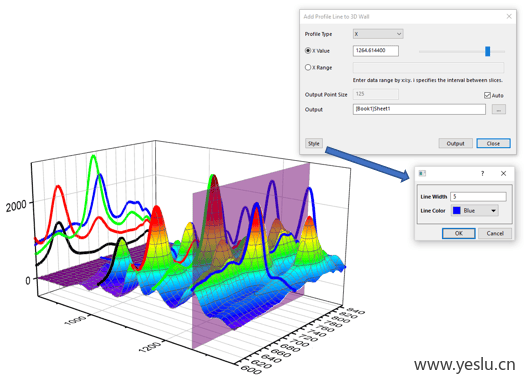Open the Profile Type dropdown
527x384 pixels.
[x=378, y=34]
